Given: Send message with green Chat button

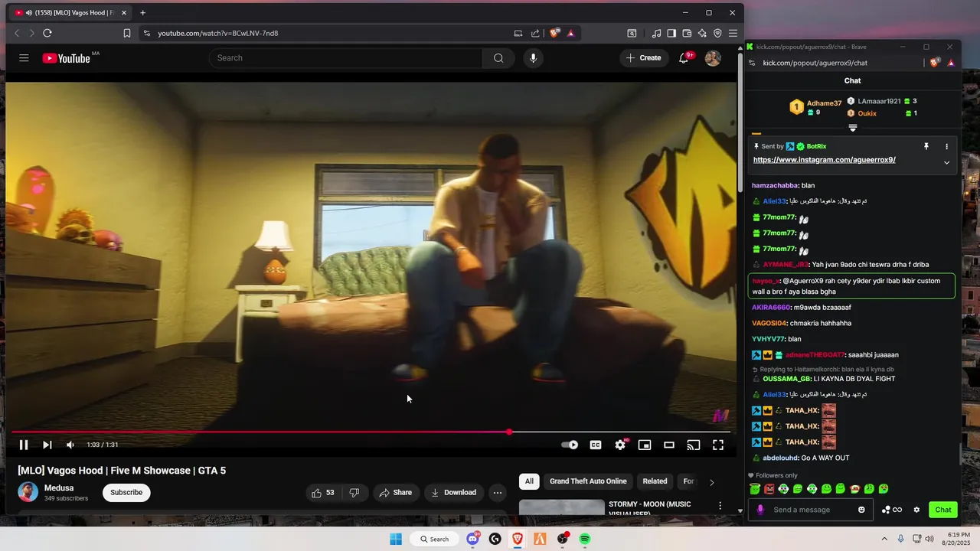Looking at the screenshot, I should pos(942,510).
